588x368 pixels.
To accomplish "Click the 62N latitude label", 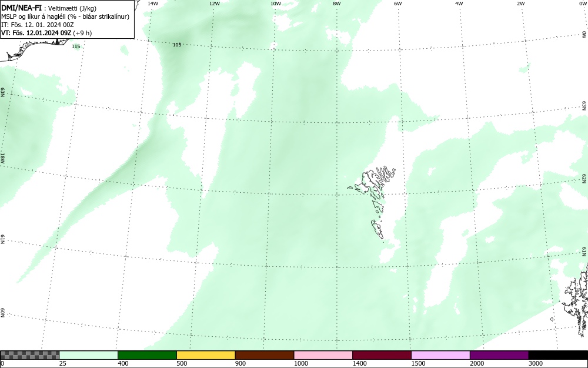I will click(x=584, y=178).
